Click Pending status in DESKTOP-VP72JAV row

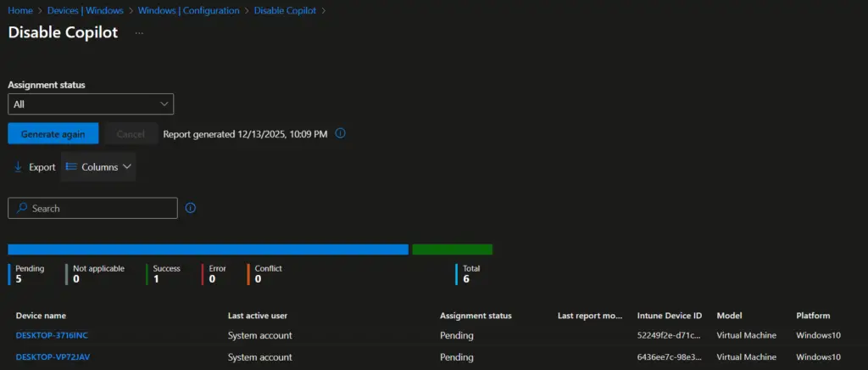pyautogui.click(x=457, y=357)
